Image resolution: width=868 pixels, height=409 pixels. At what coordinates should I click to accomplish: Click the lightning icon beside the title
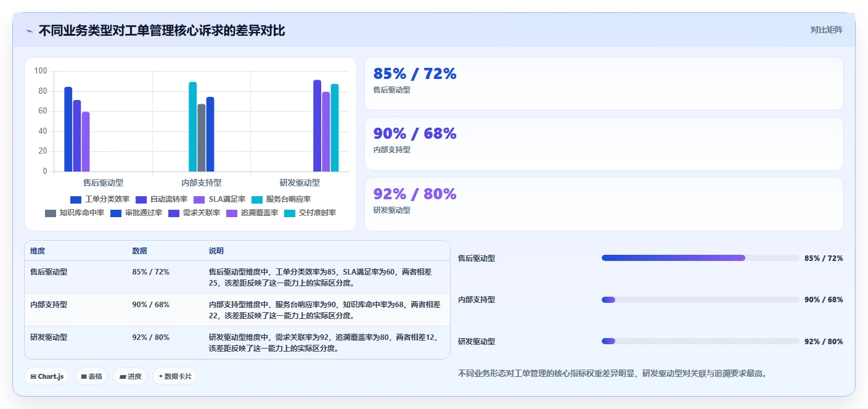point(29,30)
